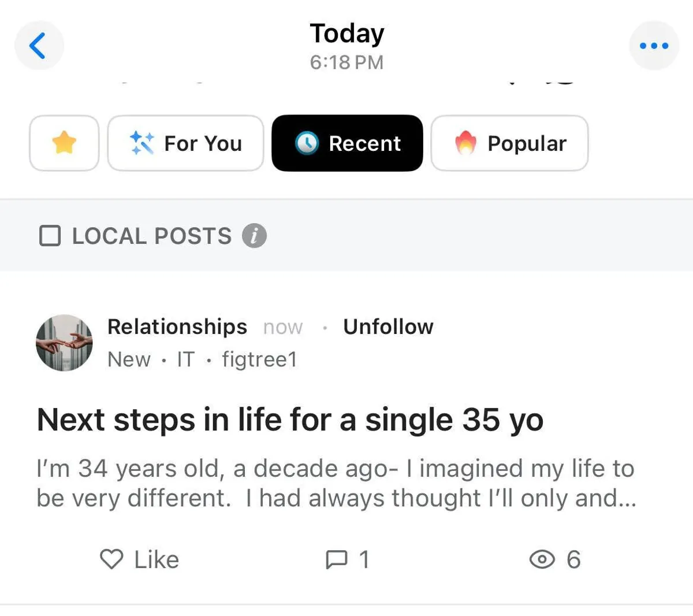The image size is (693, 616).
Task: Tap the flame icon on Popular tab
Action: click(465, 143)
